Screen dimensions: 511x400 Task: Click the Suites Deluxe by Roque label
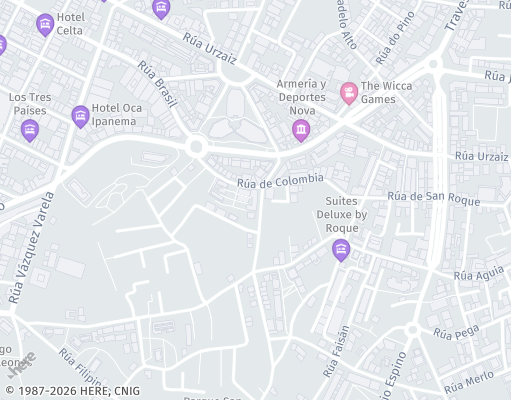(x=342, y=215)
